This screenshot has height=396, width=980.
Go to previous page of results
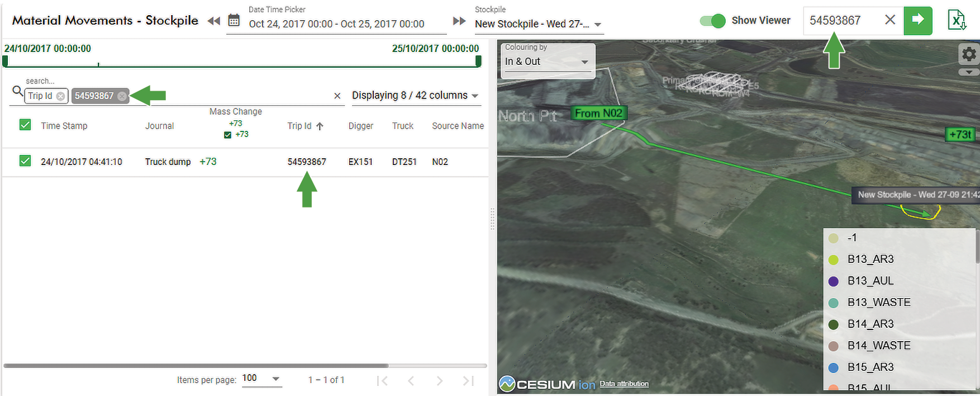pyautogui.click(x=411, y=381)
